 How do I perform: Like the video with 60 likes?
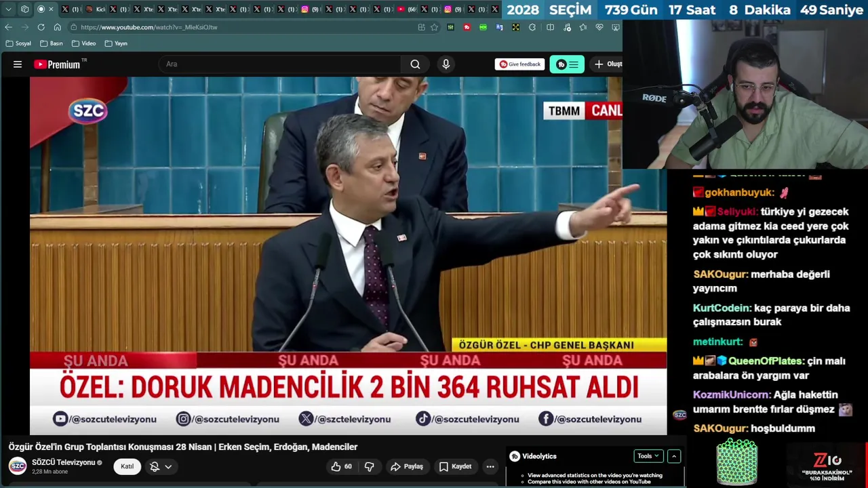pyautogui.click(x=341, y=466)
